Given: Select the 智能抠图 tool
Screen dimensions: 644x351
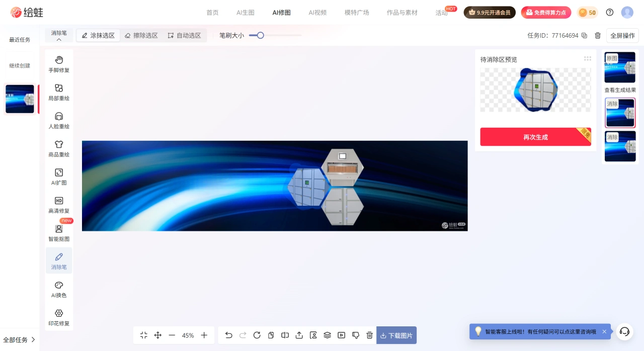Looking at the screenshot, I should 59,232.
